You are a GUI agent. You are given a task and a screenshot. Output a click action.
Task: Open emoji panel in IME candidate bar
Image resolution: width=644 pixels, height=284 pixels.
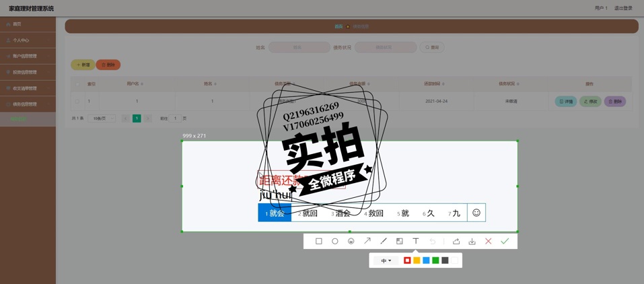pyautogui.click(x=476, y=213)
